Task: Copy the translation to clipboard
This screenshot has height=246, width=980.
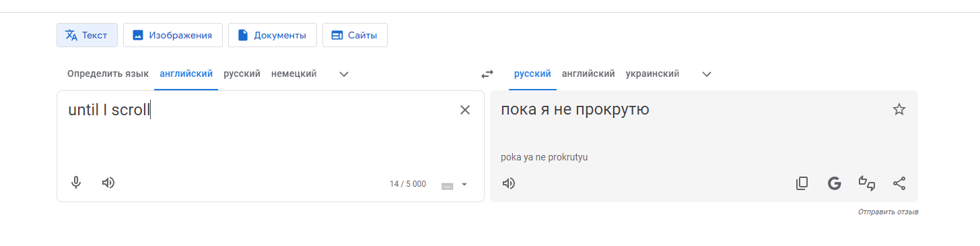Action: (x=802, y=183)
